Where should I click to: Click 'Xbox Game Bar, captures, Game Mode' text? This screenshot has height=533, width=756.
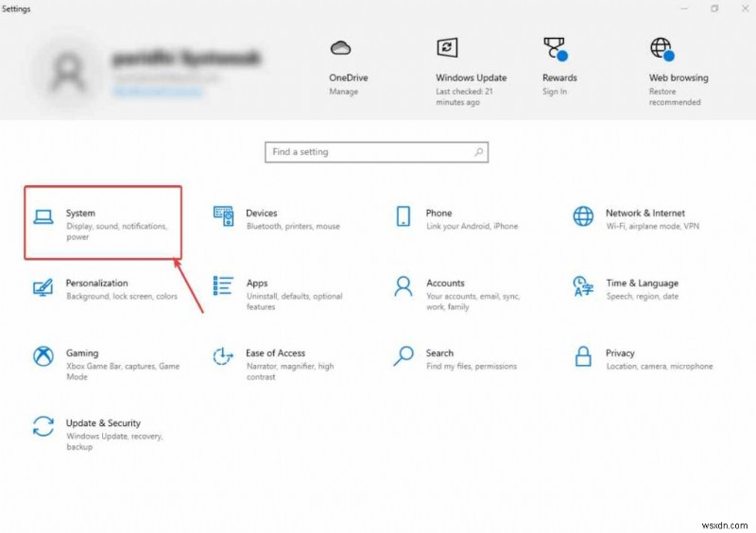[x=123, y=371]
